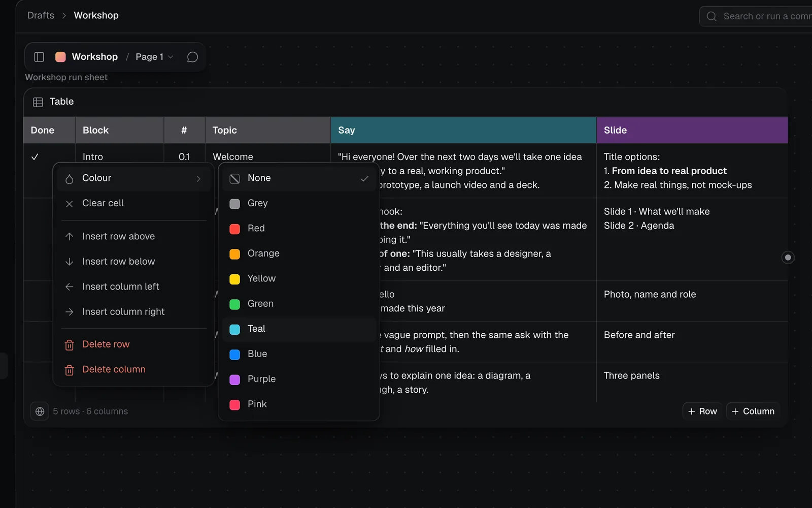The image size is (812, 508).
Task: Click the round handle at table's right edge
Action: click(x=788, y=258)
